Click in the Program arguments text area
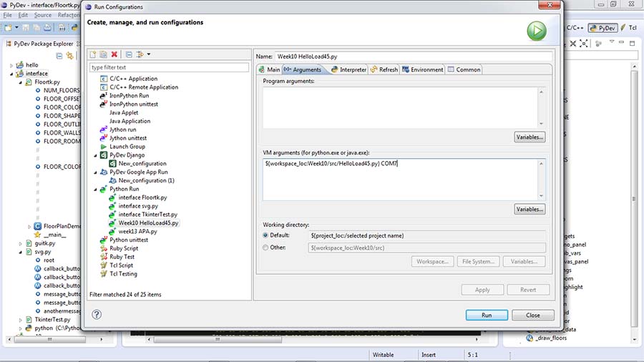Viewport: 644px width, 362px height. [401, 107]
